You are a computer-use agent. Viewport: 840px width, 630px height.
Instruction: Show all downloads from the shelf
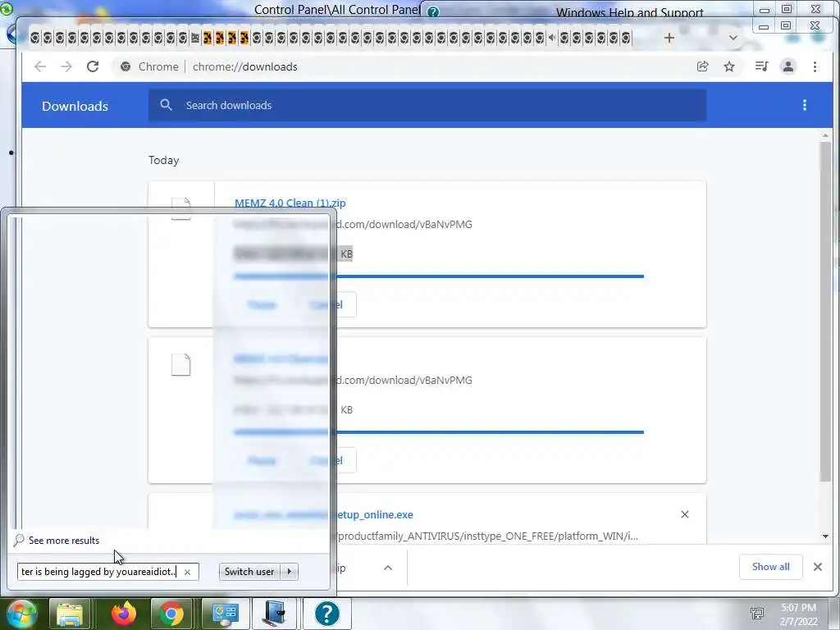pos(770,567)
